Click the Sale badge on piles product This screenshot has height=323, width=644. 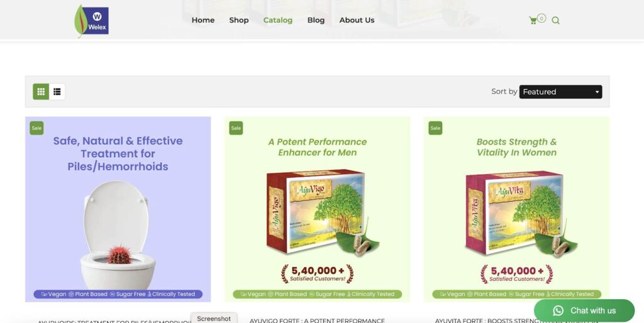(36, 128)
